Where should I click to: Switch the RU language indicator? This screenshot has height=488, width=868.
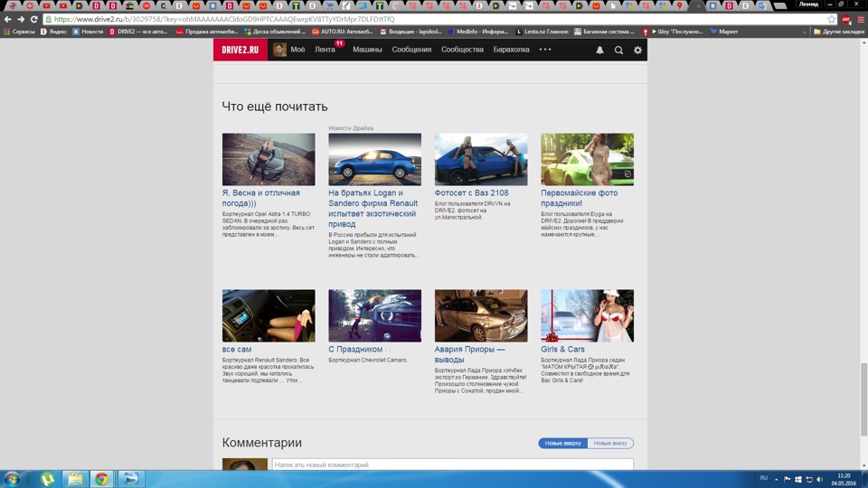(x=764, y=478)
